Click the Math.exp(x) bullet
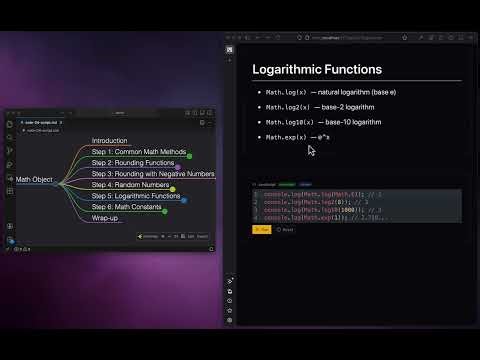 (x=297, y=137)
